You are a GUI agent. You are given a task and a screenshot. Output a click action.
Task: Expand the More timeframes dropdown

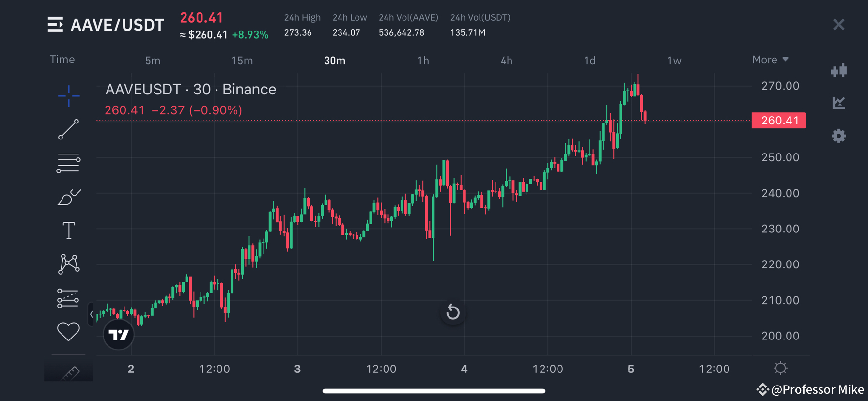(x=770, y=60)
